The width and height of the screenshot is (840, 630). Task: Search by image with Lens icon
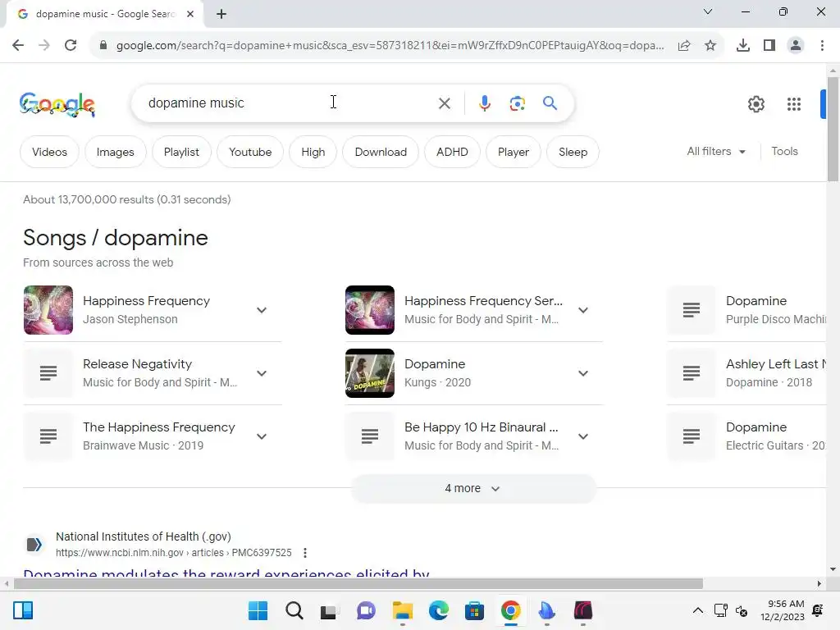(x=517, y=103)
